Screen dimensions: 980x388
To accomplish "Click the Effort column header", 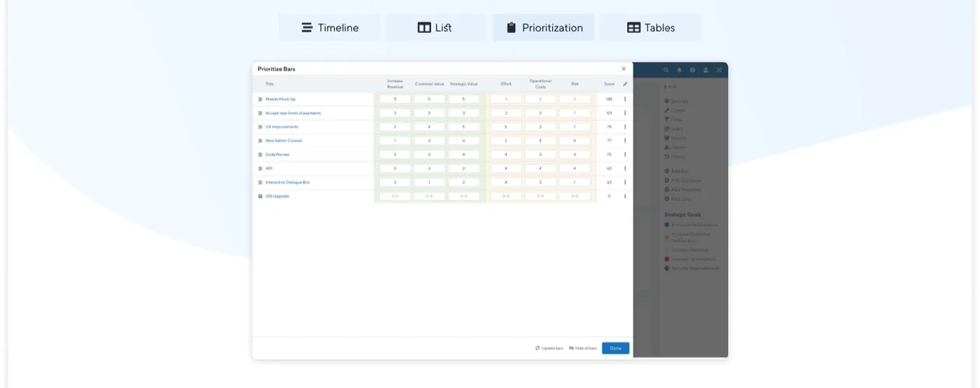I will click(506, 84).
